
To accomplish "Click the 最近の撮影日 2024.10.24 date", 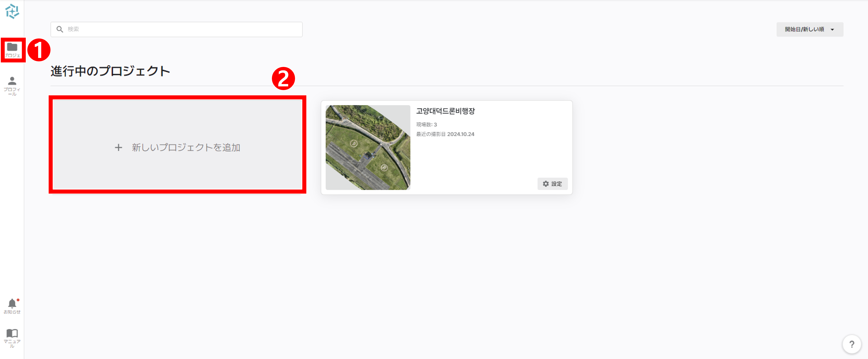I will (x=445, y=134).
